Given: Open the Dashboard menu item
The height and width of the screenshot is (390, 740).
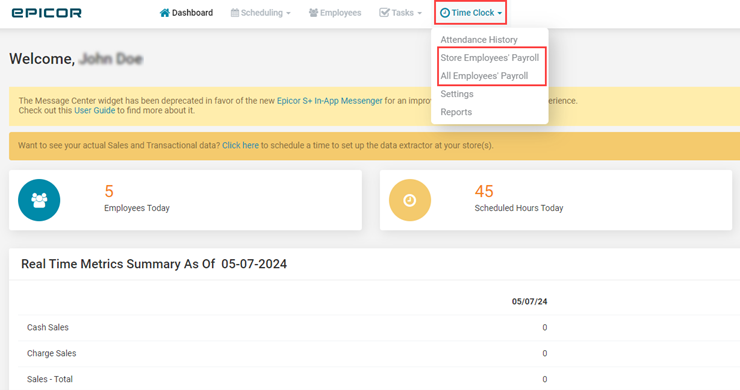Looking at the screenshot, I should click(186, 13).
